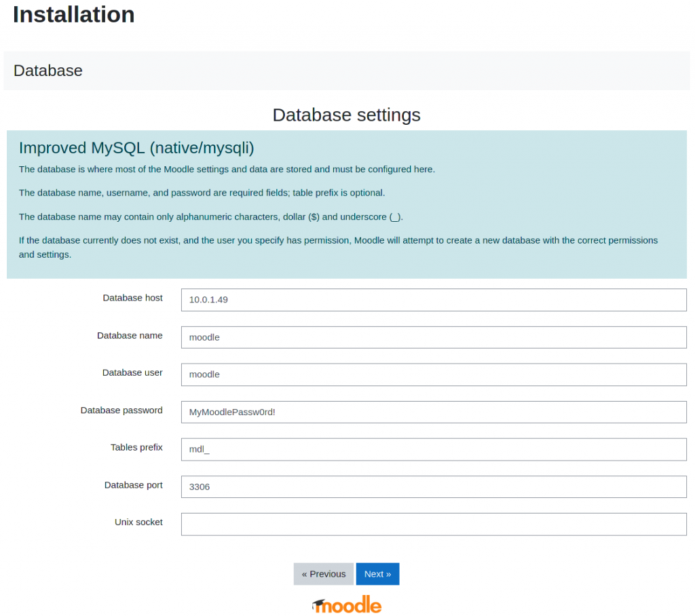The width and height of the screenshot is (695, 616).
Task: Edit the Database user field
Action: pos(434,374)
